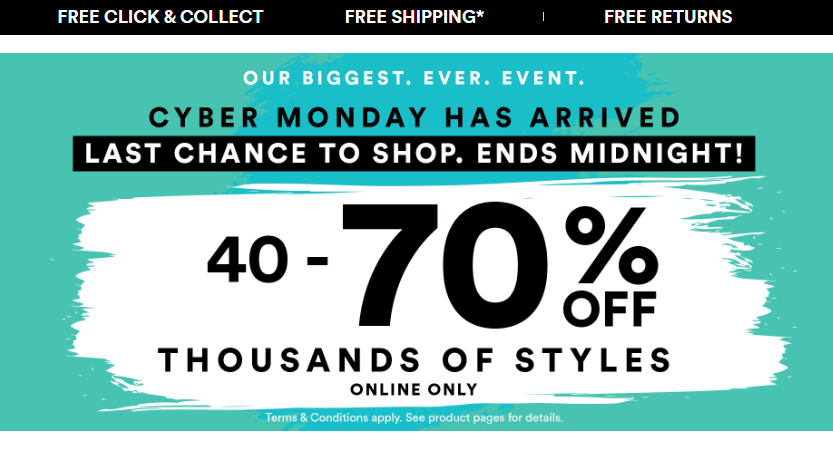Click the 'Thousands of Styles' text
This screenshot has height=458, width=833.
click(x=414, y=360)
